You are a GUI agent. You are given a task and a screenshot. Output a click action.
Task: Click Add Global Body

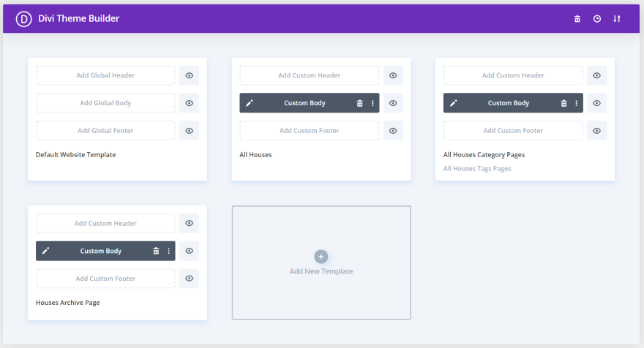coord(105,103)
